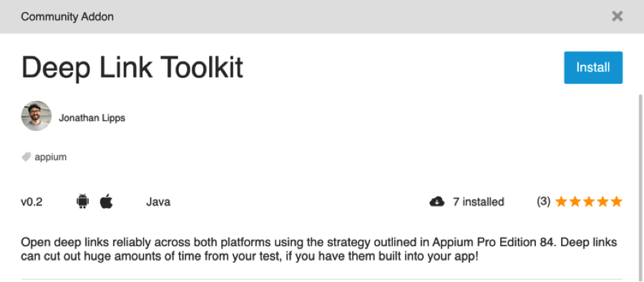Click the Deep Link Toolkit heading
Screen dimensions: 644x282
[132, 67]
